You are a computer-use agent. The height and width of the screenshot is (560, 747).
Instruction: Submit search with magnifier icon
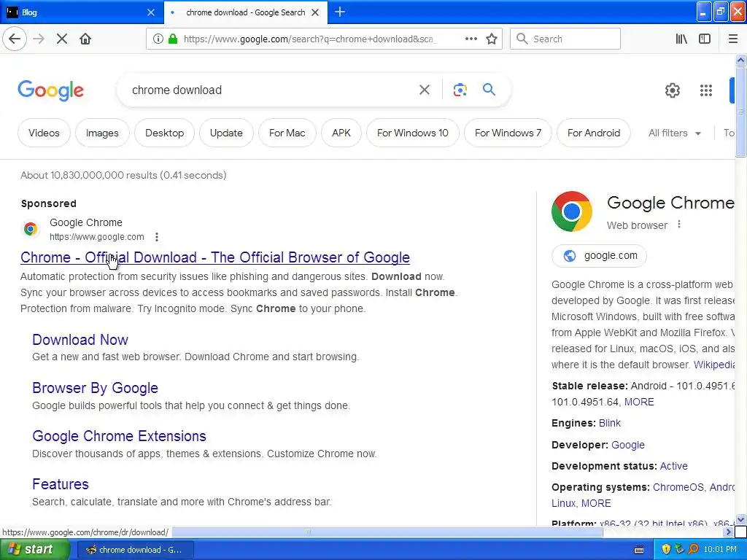489,89
